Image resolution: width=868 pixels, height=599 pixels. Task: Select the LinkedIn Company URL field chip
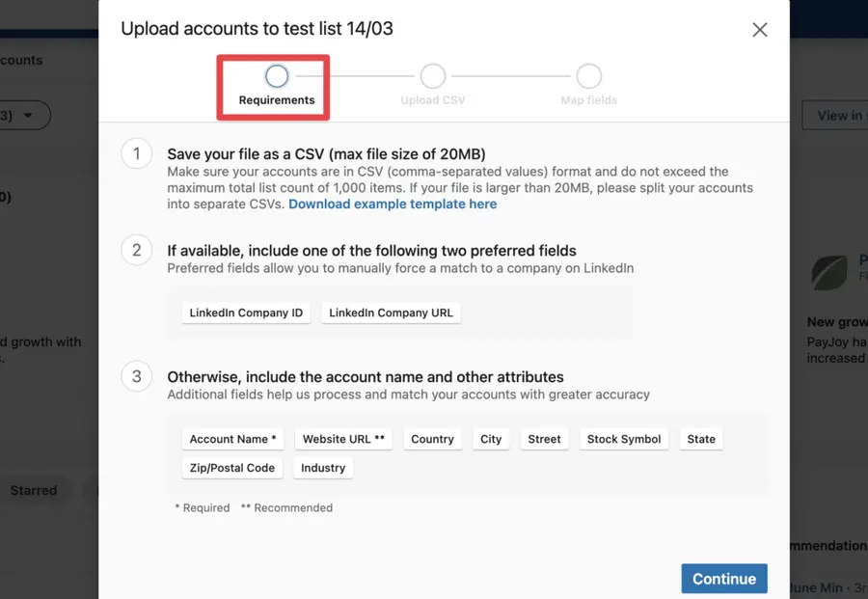tap(391, 313)
